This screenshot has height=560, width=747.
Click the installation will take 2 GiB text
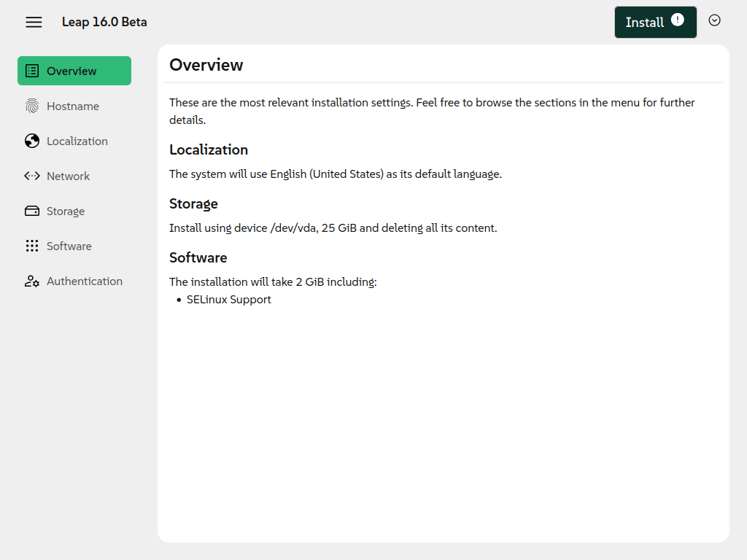[273, 282]
